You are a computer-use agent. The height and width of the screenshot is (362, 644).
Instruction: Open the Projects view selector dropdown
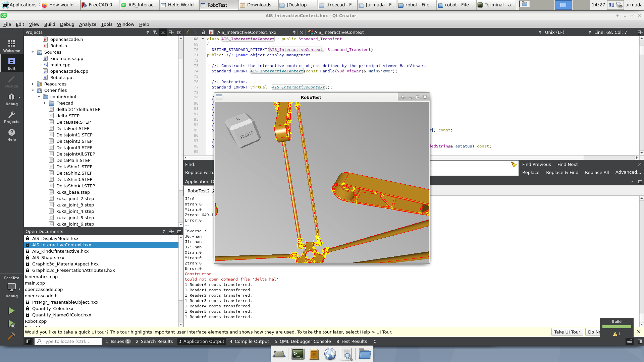click(x=148, y=32)
